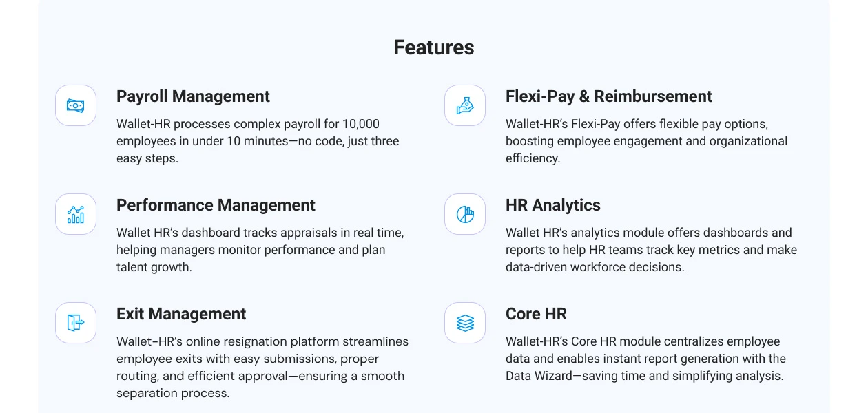Screen dimensions: 868x413
Task: Select the HR Analytics heading
Action: [x=552, y=205]
